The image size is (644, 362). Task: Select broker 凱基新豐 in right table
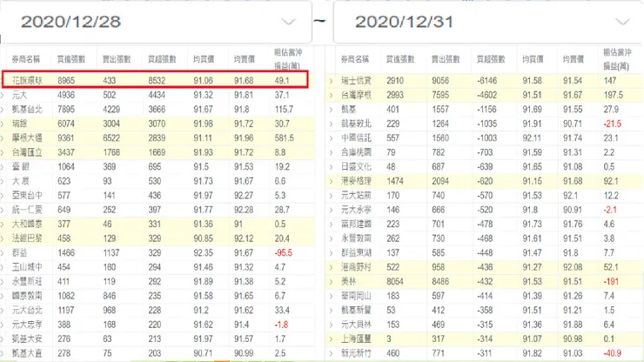356,311
